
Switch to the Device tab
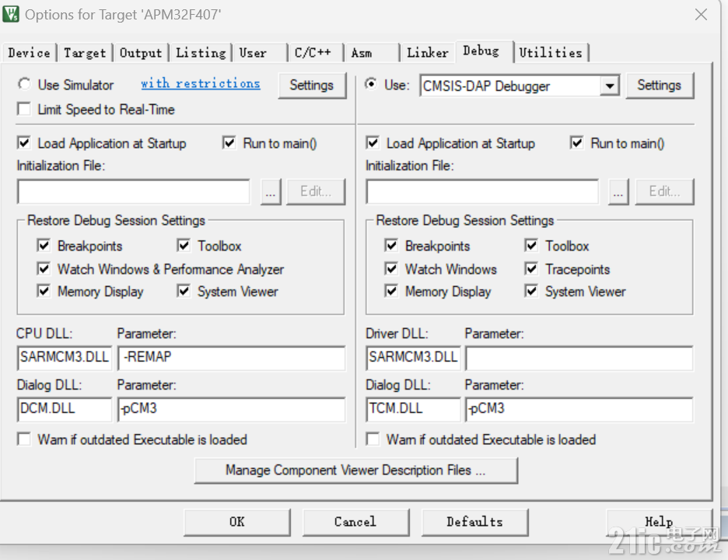pyautogui.click(x=29, y=52)
